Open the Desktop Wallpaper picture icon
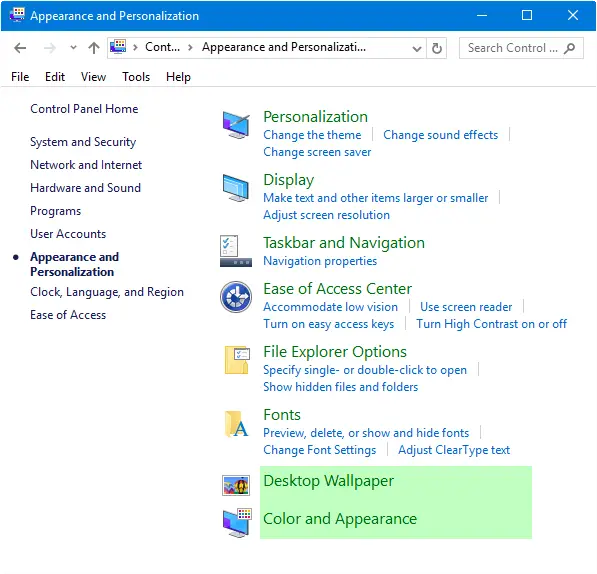This screenshot has height=574, width=597. point(236,486)
